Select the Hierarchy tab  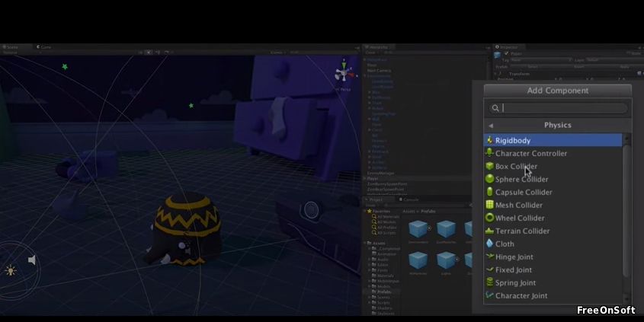tap(377, 47)
